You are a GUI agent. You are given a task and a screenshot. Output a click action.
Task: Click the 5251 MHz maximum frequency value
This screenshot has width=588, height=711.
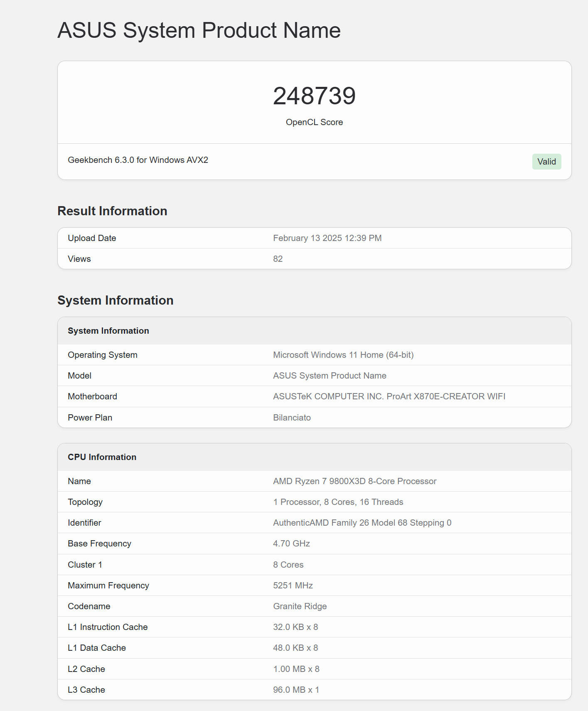(293, 586)
